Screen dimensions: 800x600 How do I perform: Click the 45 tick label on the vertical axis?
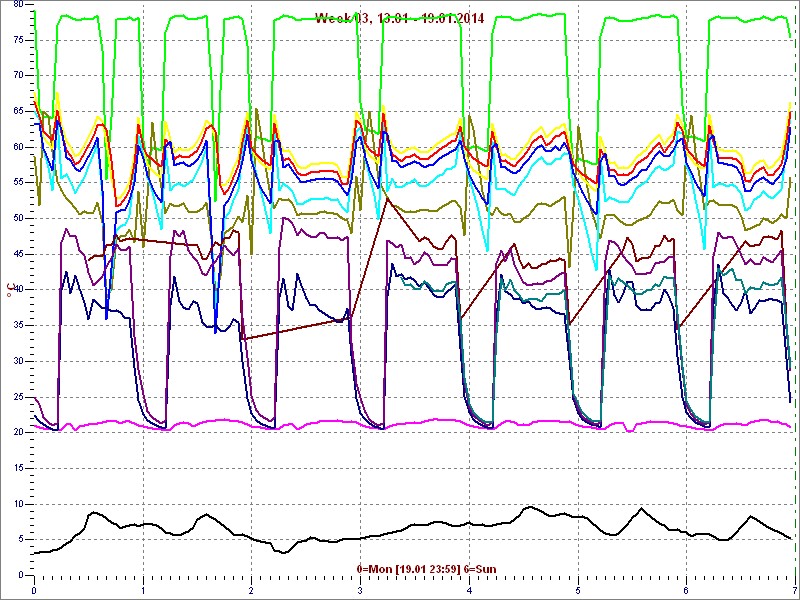(x=18, y=254)
